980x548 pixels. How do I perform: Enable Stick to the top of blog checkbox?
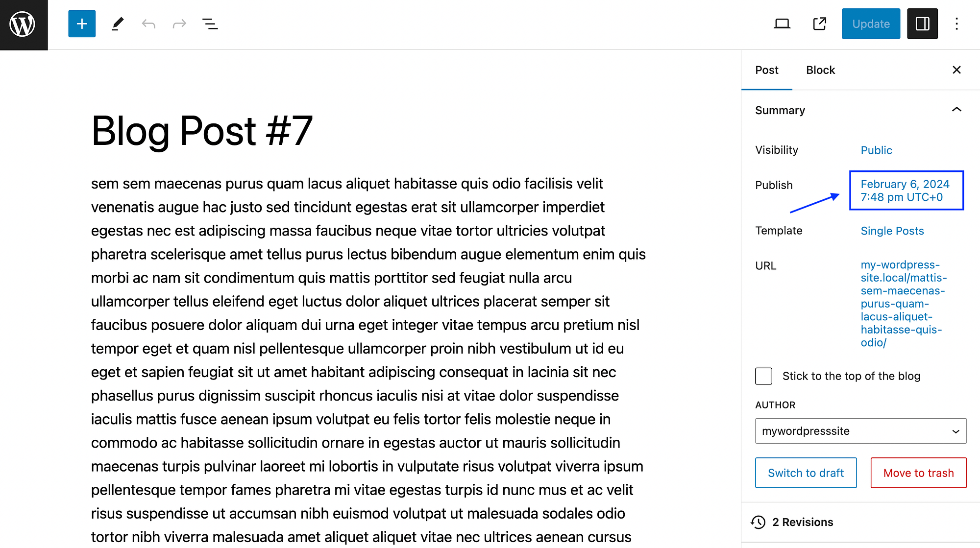point(763,376)
